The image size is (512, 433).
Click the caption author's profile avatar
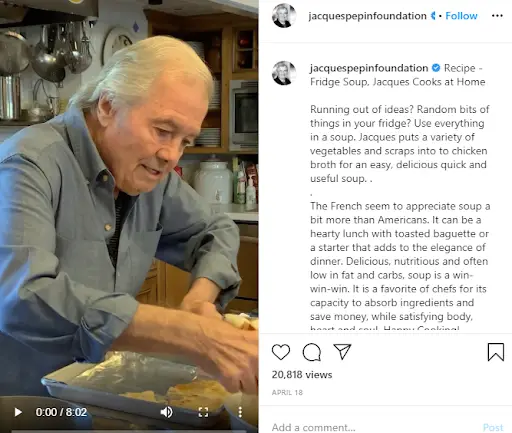(284, 73)
